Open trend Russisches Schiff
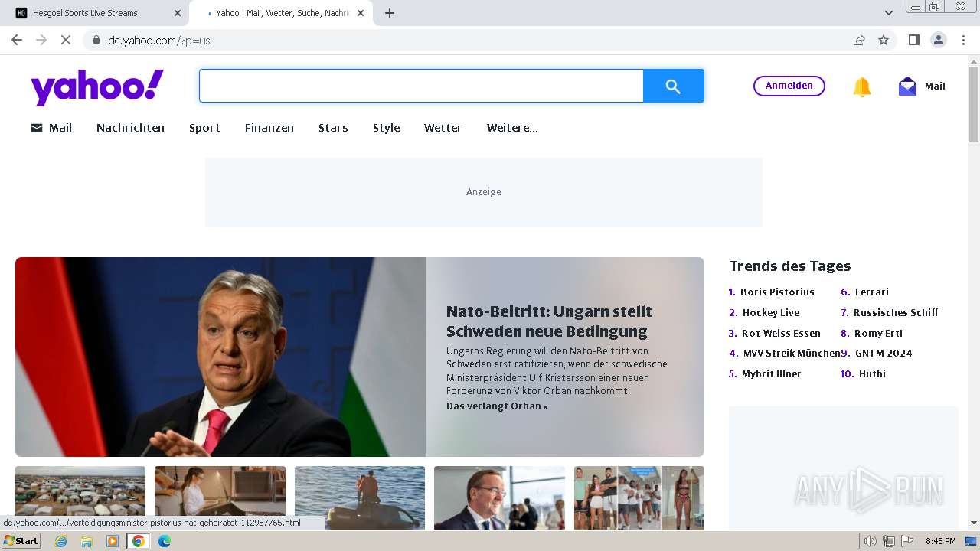This screenshot has height=551, width=980. coord(896,312)
